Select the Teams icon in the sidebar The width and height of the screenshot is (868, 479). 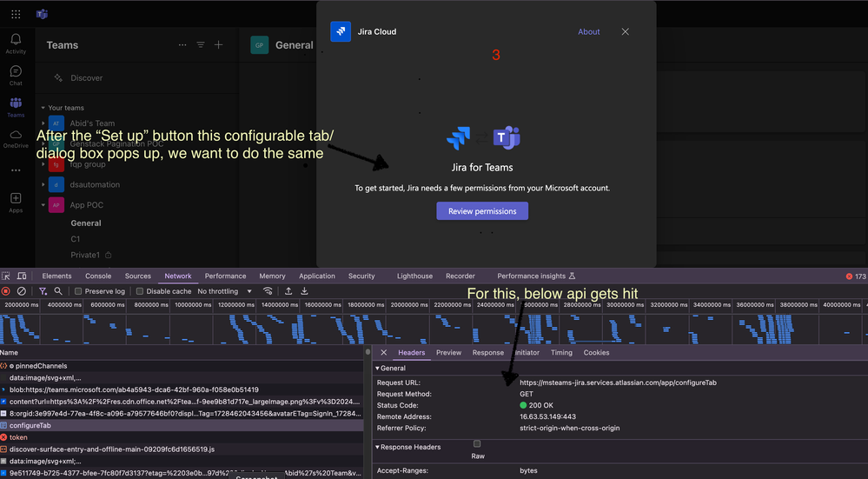click(16, 107)
